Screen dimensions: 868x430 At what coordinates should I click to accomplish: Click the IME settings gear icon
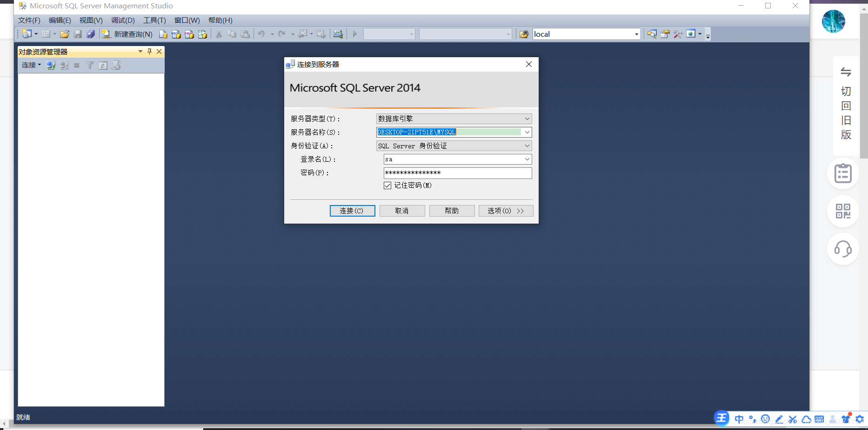click(859, 419)
